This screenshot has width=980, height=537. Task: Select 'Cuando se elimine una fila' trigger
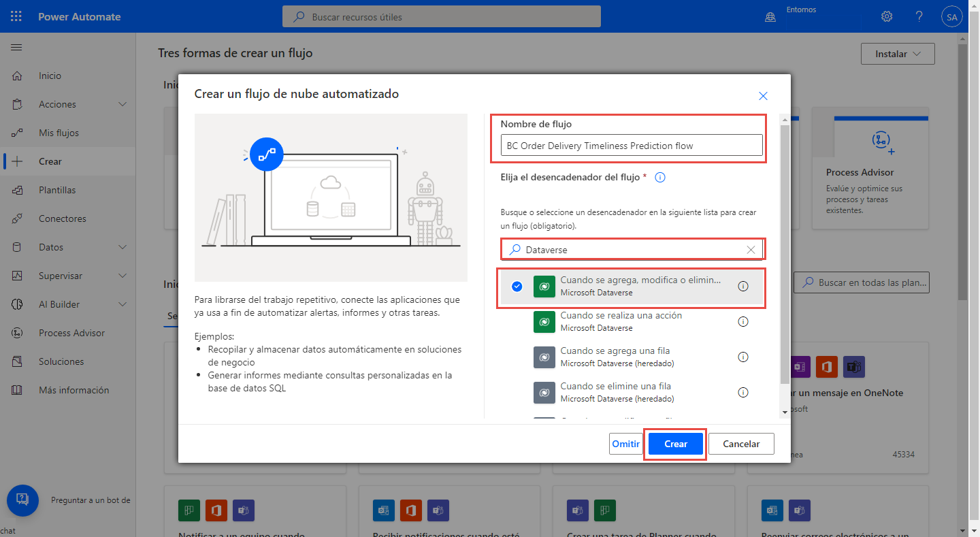tap(632, 392)
